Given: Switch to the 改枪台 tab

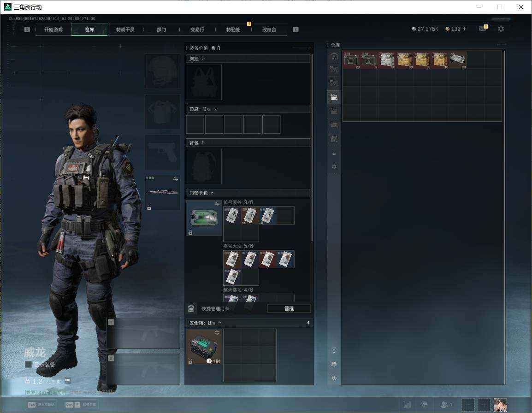Looking at the screenshot, I should [x=269, y=29].
